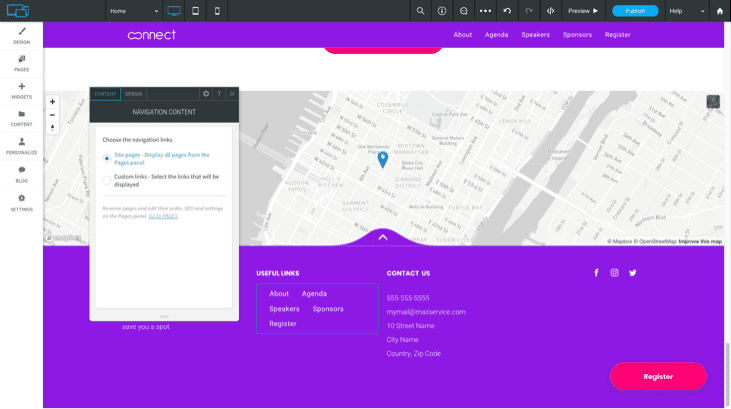Click Sponsors in the top navigation menu
Image resolution: width=731 pixels, height=409 pixels.
pyautogui.click(x=577, y=35)
